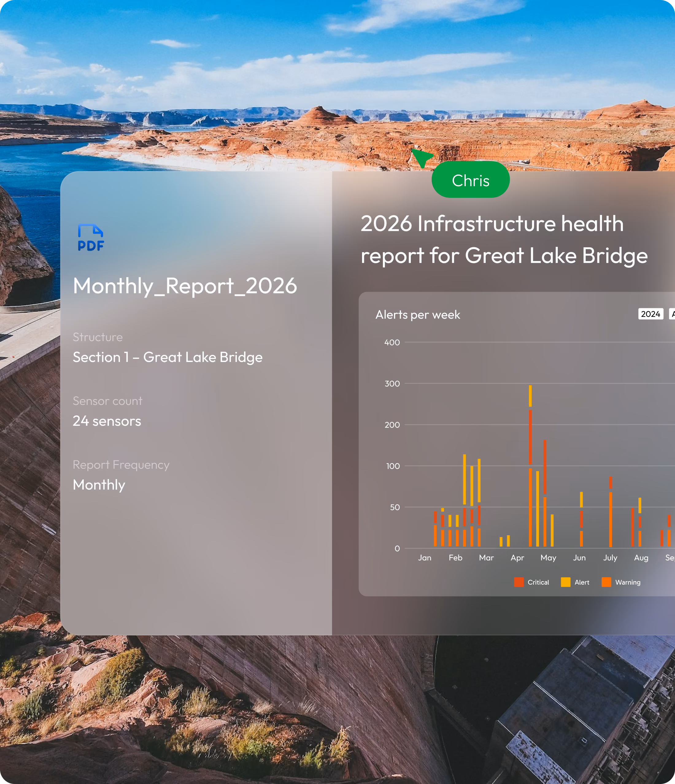Select the Monthly_Report_2026 file name
Viewport: 675px width, 784px height.
[x=185, y=286]
